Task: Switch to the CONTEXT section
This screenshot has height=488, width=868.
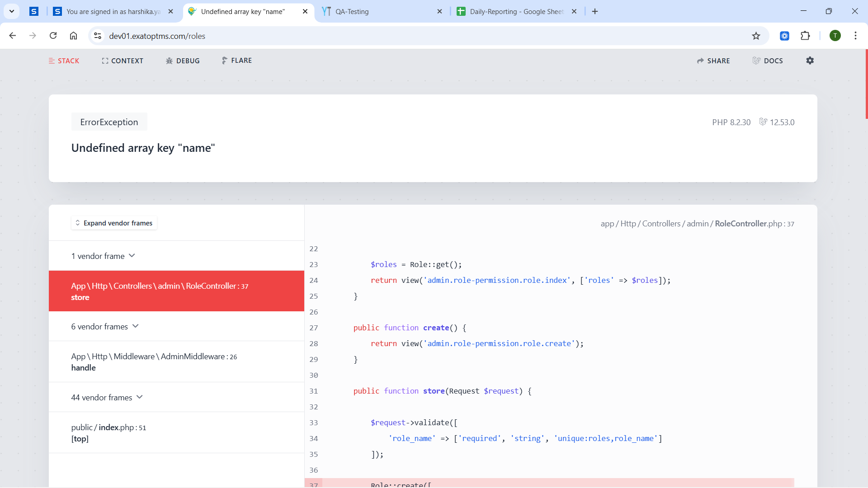Action: tap(123, 61)
